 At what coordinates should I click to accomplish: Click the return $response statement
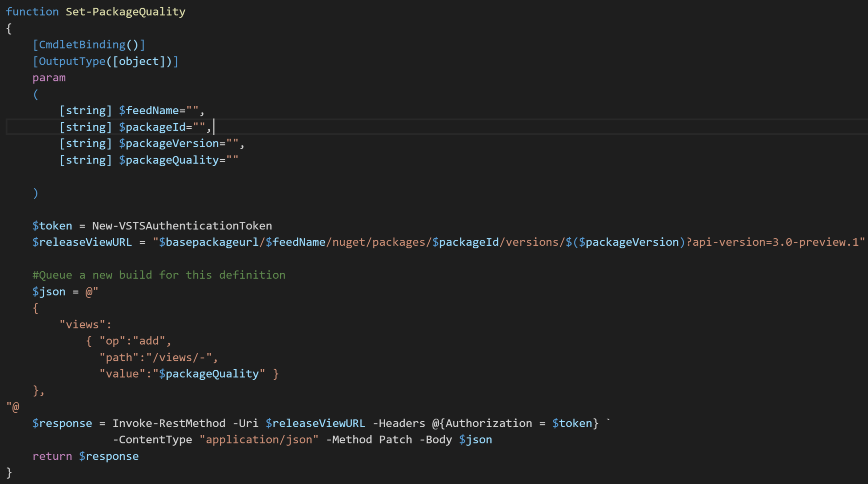tap(85, 456)
